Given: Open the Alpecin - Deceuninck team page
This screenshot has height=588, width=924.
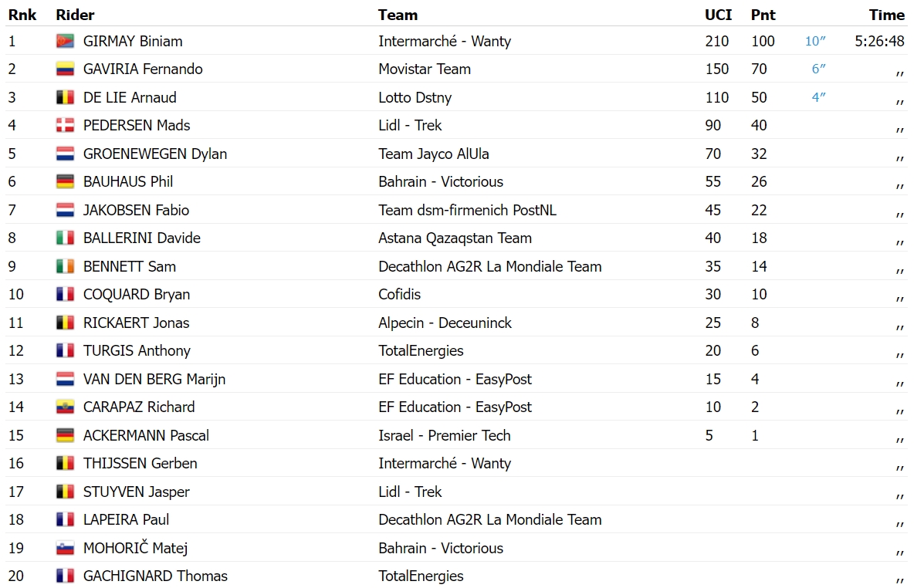Looking at the screenshot, I should tap(445, 323).
